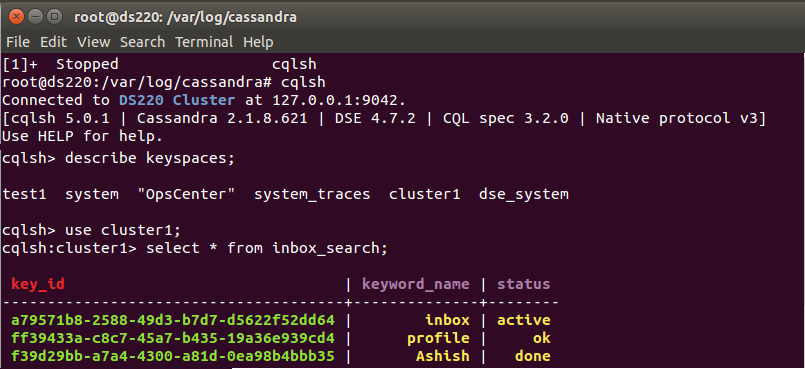
Task: Click the 'Ashish' keyword value
Action: pos(443,356)
